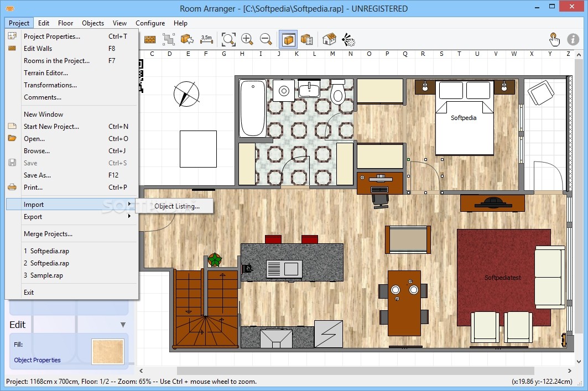588x391 pixels.
Task: Select the brown dining table
Action: pos(404,303)
